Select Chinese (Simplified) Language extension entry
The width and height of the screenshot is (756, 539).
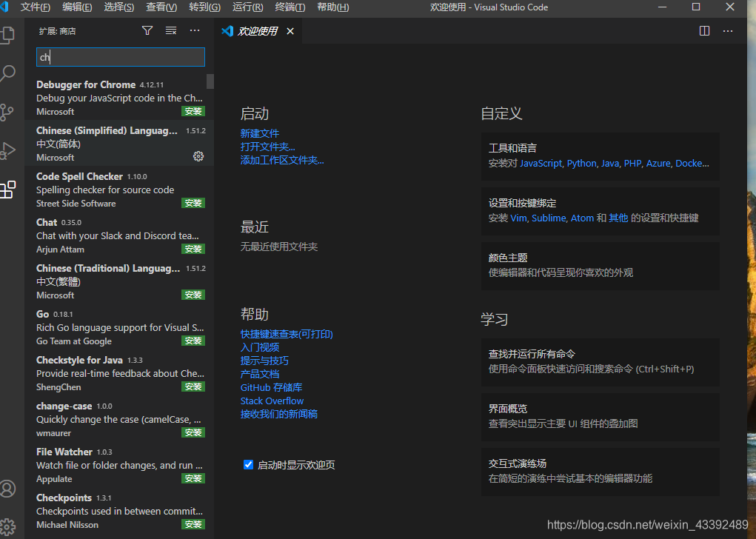pos(119,144)
